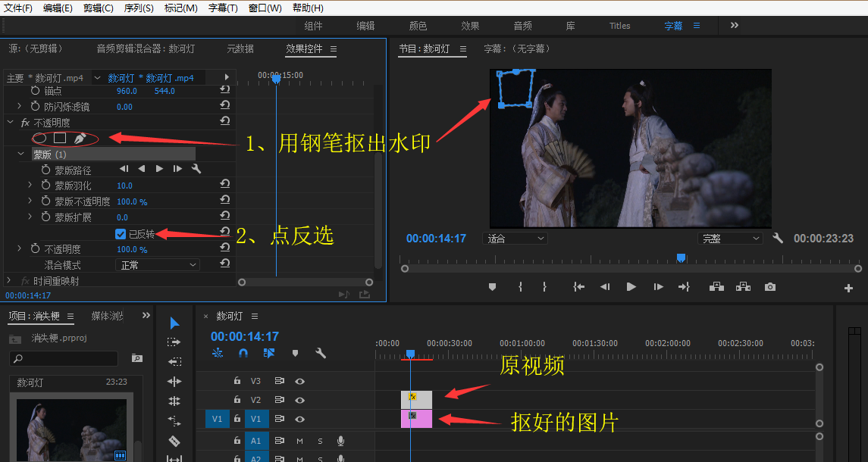Expand the 防闪烁滤镜 property
Viewport: 868px width, 462px height.
click(20, 106)
